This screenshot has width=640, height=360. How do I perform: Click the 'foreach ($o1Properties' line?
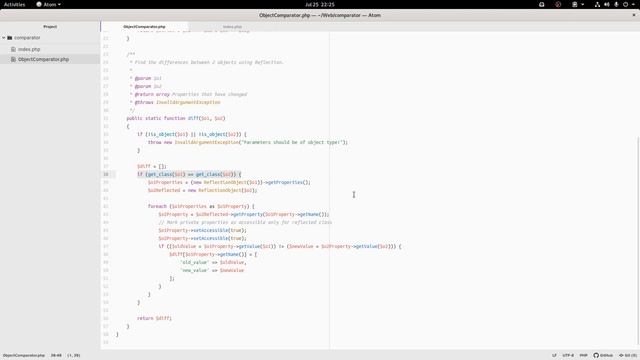pos(201,207)
